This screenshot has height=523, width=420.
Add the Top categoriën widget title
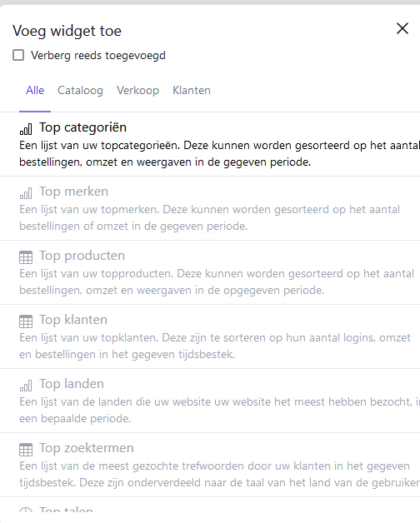[x=82, y=127]
